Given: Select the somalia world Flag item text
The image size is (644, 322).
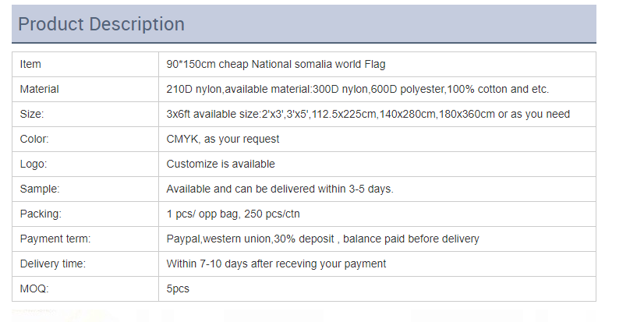Looking at the screenshot, I should tap(276, 64).
